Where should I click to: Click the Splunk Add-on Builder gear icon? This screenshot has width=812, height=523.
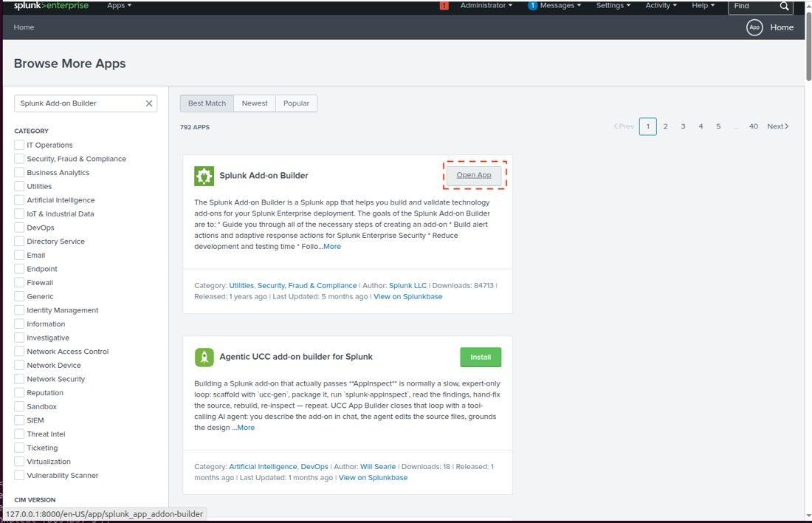204,176
